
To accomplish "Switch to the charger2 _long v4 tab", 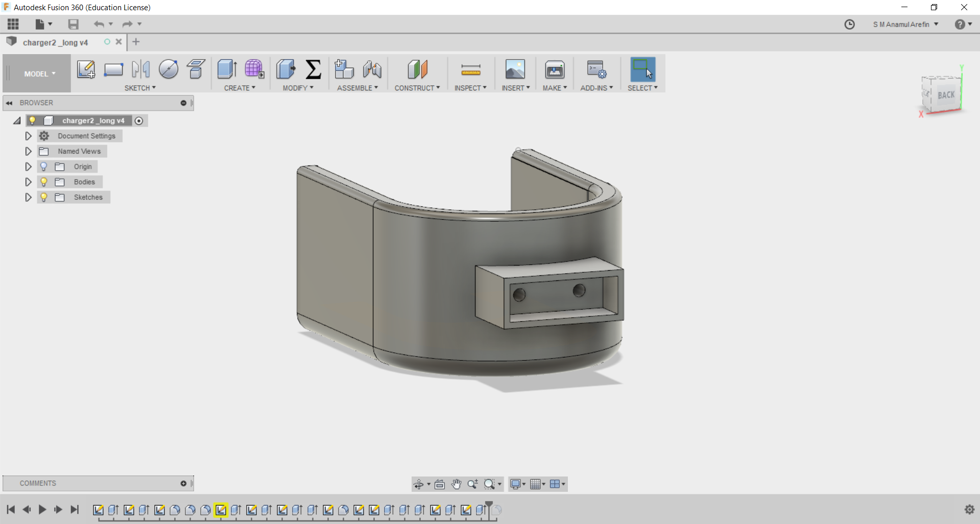I will tap(55, 42).
